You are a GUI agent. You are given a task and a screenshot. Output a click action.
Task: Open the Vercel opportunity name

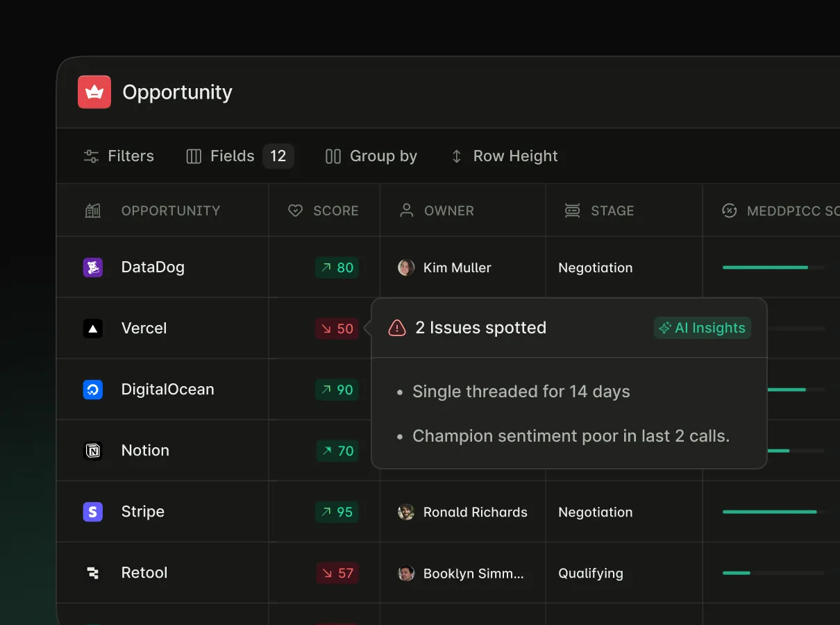[144, 328]
